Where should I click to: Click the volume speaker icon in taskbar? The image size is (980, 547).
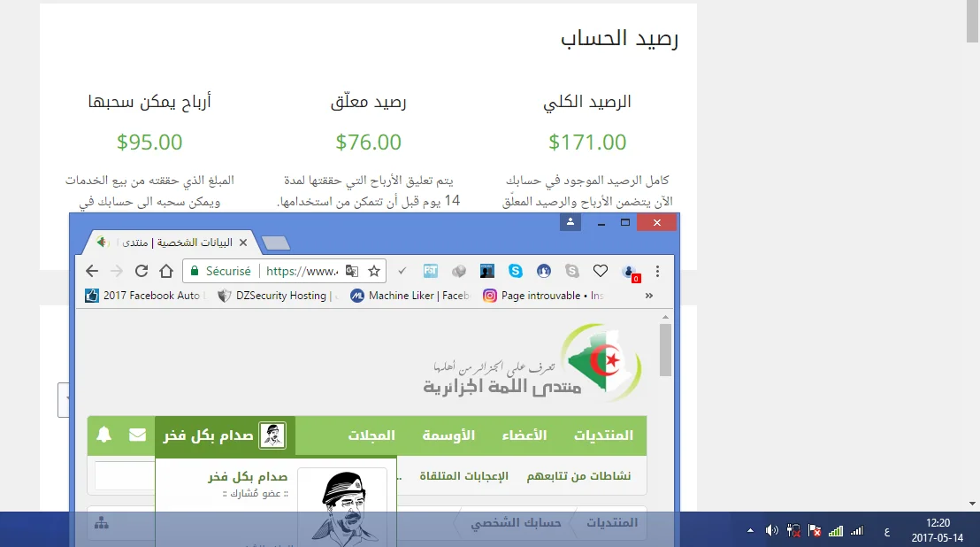(771, 530)
